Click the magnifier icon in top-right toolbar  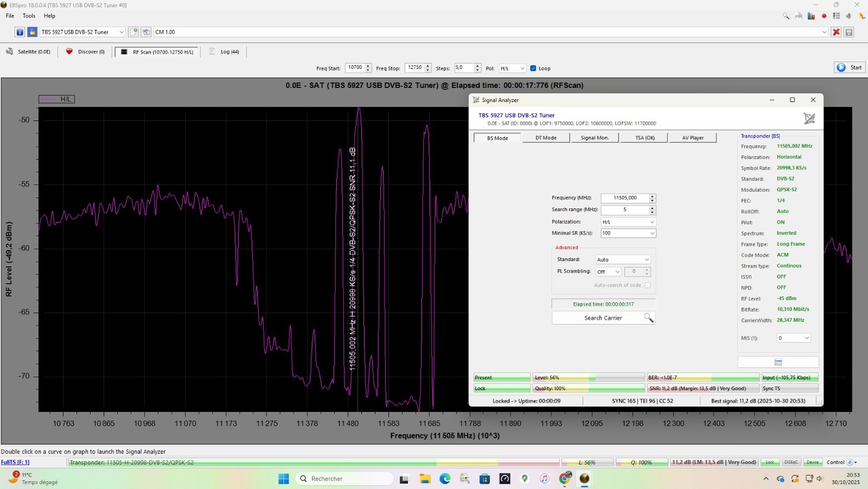click(x=786, y=16)
